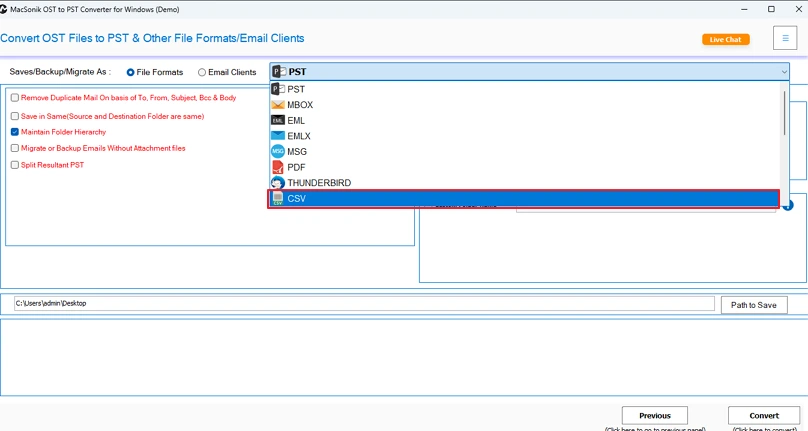Click the PDF file icon
808x431 pixels.
pyautogui.click(x=278, y=167)
